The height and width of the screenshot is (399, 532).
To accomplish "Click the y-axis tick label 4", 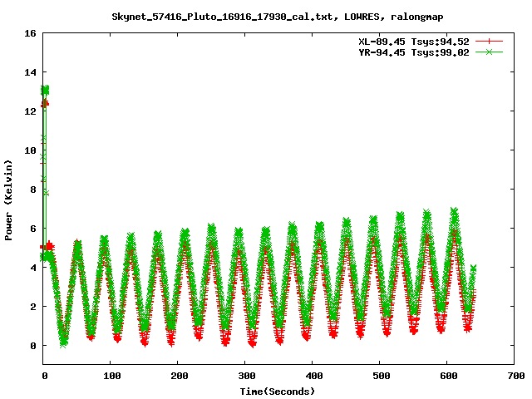I will tap(33, 268).
